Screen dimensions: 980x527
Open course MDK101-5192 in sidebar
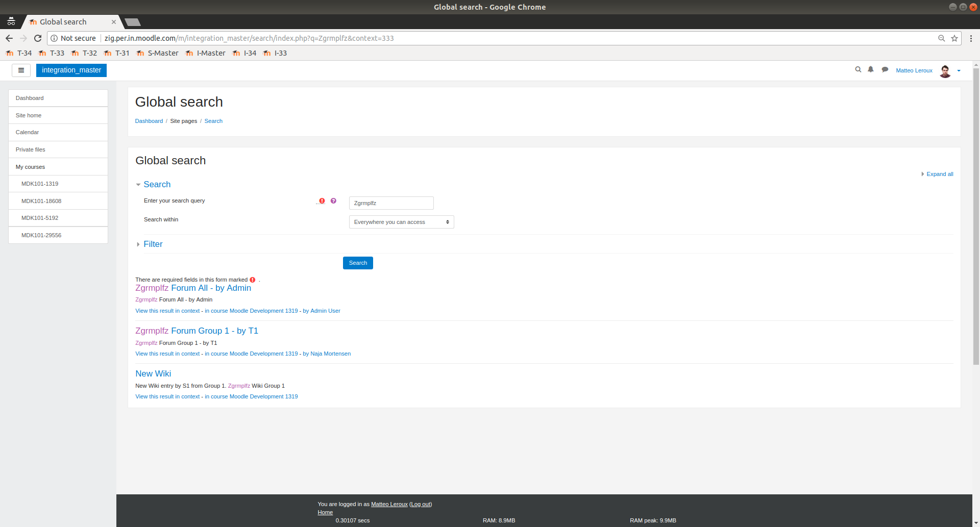pyautogui.click(x=58, y=218)
